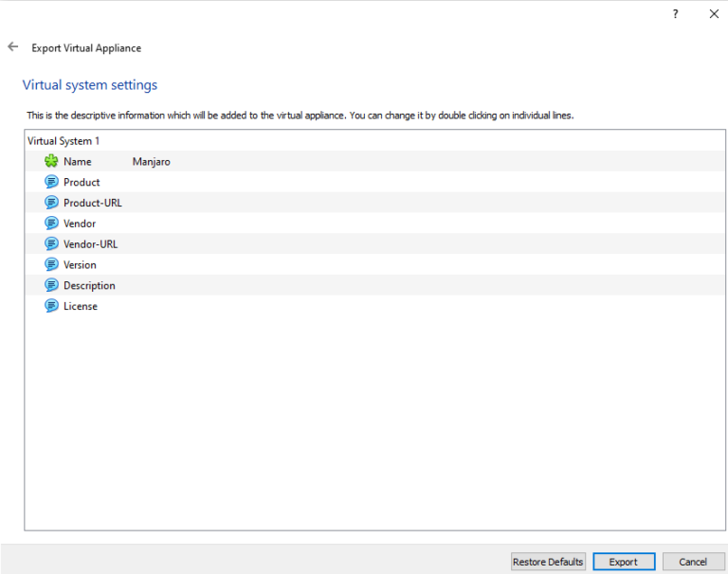Cancel the export wizard
The height and width of the screenshot is (574, 728).
(x=693, y=562)
